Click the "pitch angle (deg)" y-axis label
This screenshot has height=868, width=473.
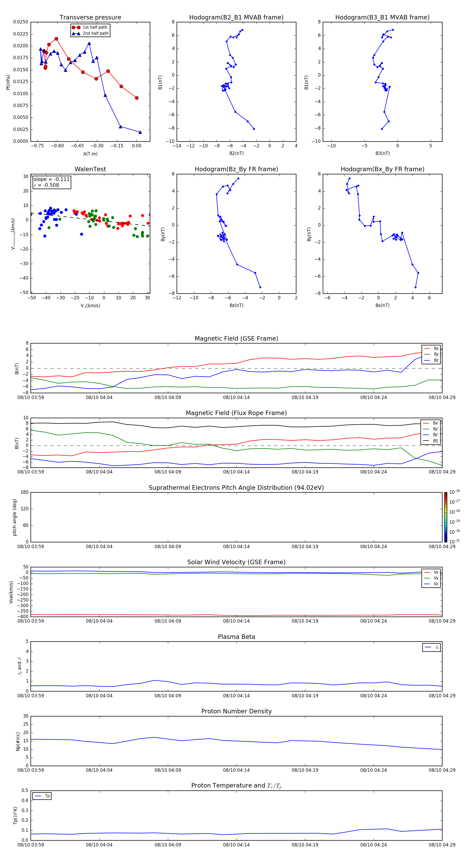(x=14, y=517)
